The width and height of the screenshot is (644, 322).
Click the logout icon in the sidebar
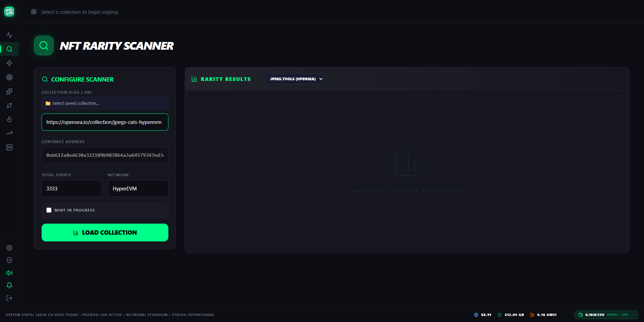click(x=9, y=298)
